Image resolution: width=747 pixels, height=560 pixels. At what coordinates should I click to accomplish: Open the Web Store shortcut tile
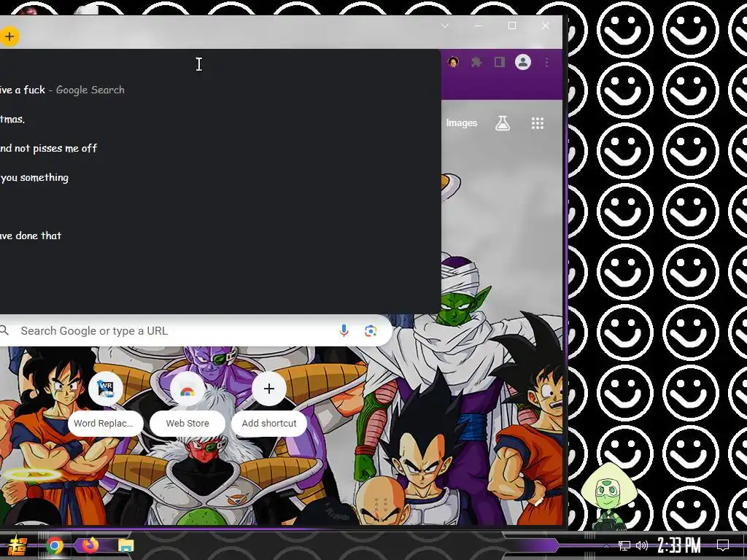point(187,404)
